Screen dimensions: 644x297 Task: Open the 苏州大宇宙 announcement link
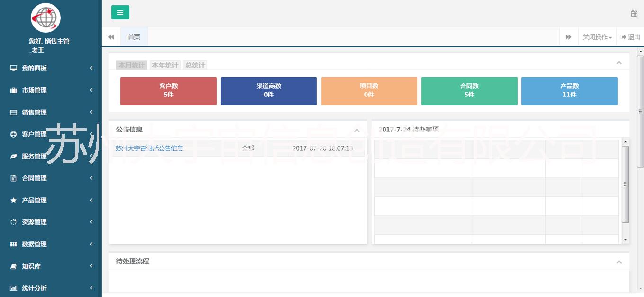coord(149,148)
